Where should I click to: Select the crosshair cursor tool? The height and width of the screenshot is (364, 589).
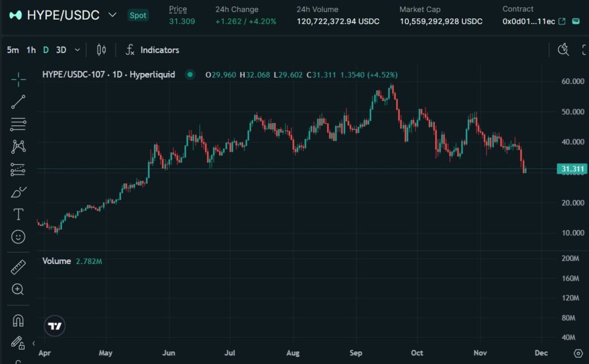pos(18,80)
